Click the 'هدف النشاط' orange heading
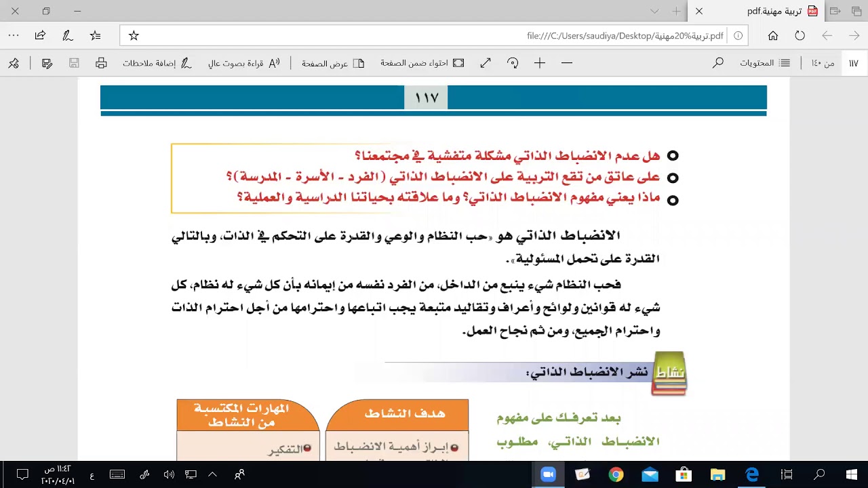 (405, 413)
